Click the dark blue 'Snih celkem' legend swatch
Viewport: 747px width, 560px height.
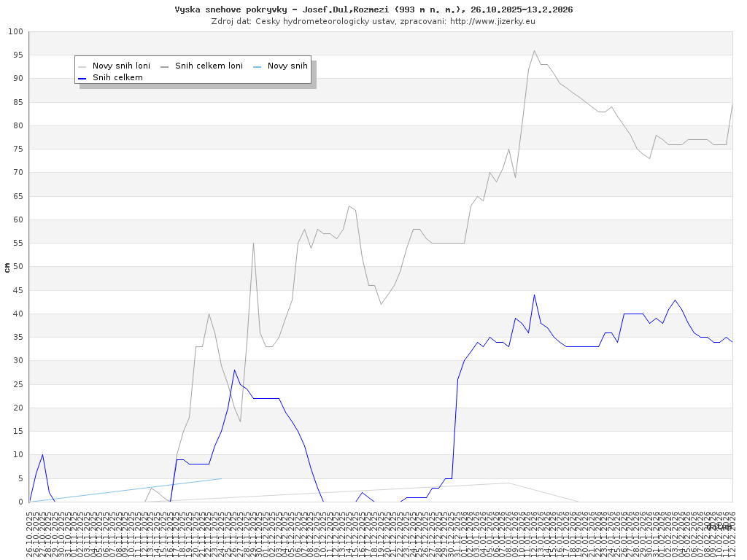(x=82, y=78)
